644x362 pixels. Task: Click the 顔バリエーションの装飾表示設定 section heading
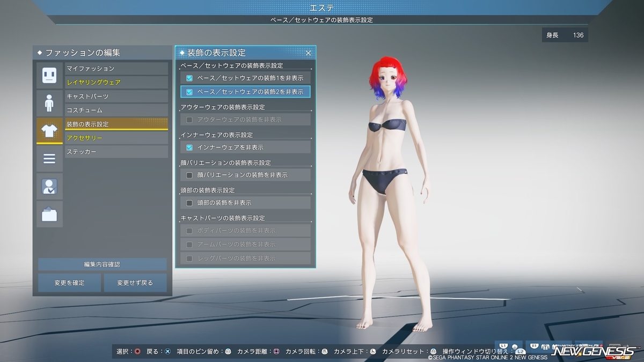(x=225, y=162)
